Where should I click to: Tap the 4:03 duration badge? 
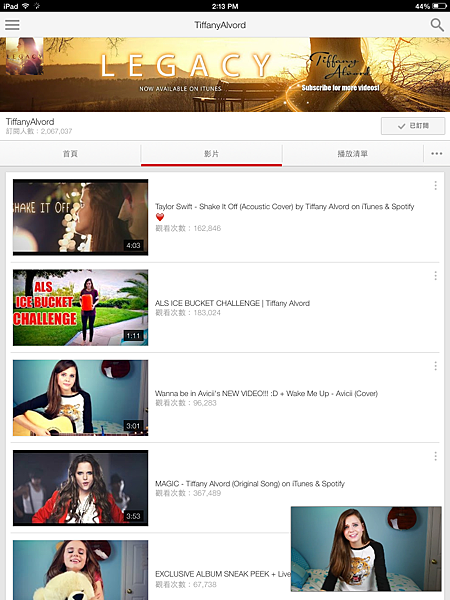134,245
